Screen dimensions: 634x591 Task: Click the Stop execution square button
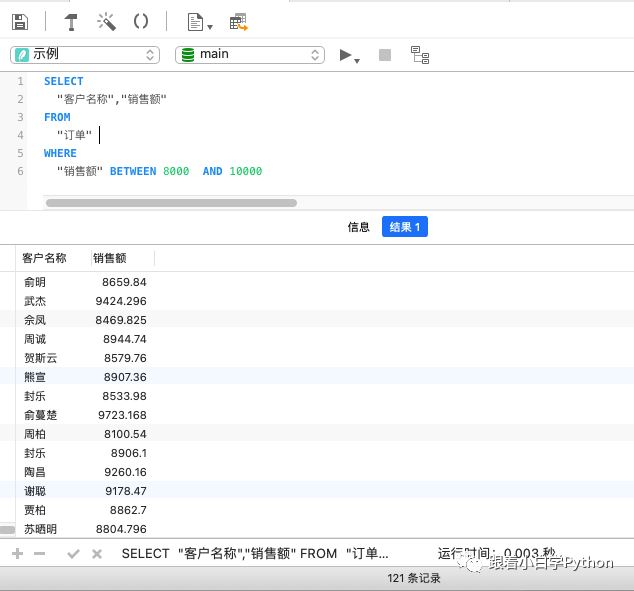[385, 55]
